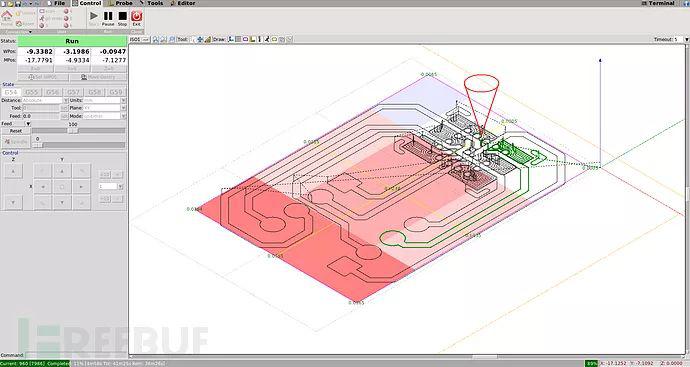Viewport: 690px width, 367px height.
Task: Click the feed override Reset button
Action: [x=16, y=131]
